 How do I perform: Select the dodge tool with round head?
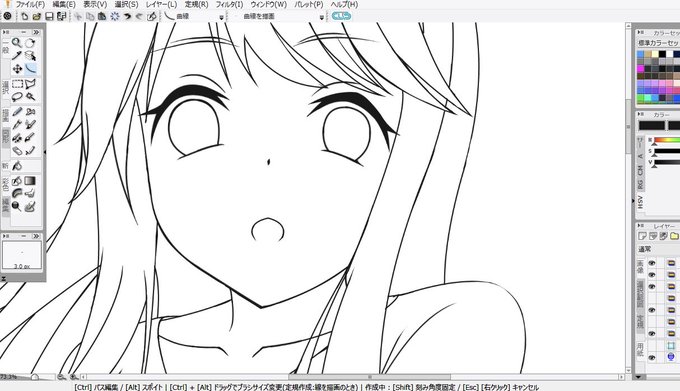click(17, 206)
